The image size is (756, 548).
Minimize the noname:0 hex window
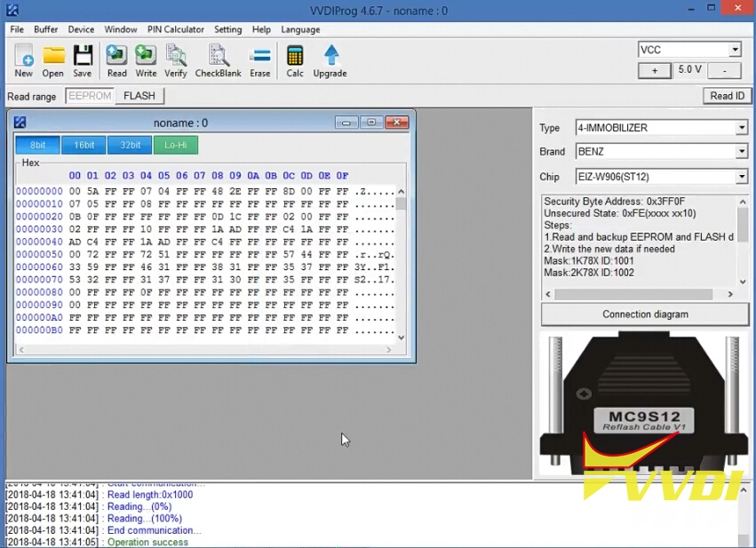346,123
